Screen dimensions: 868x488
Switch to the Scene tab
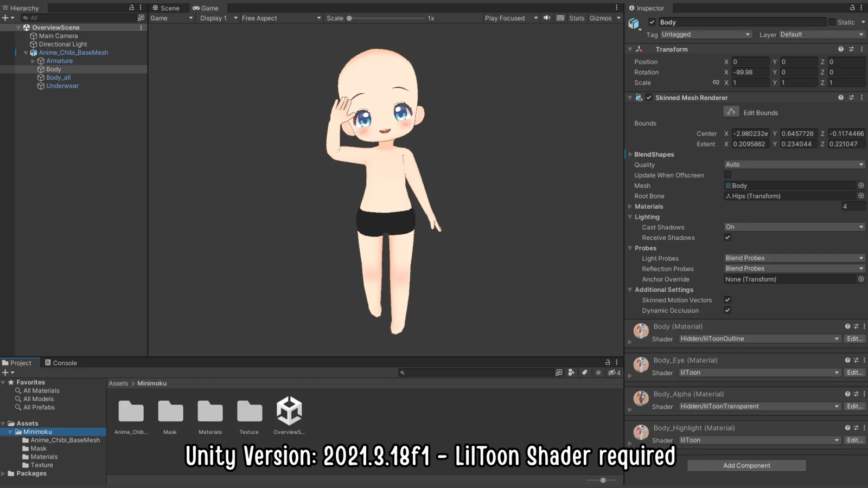click(168, 8)
